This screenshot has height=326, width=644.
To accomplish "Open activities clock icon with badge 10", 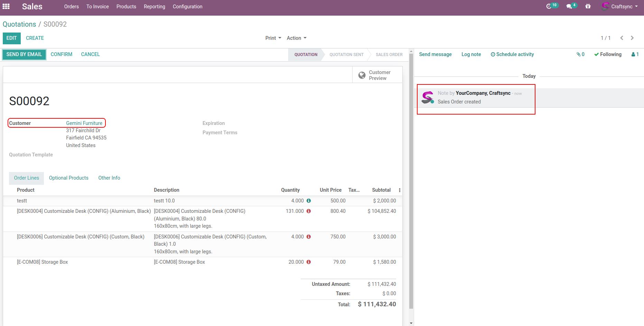I will pyautogui.click(x=549, y=6).
